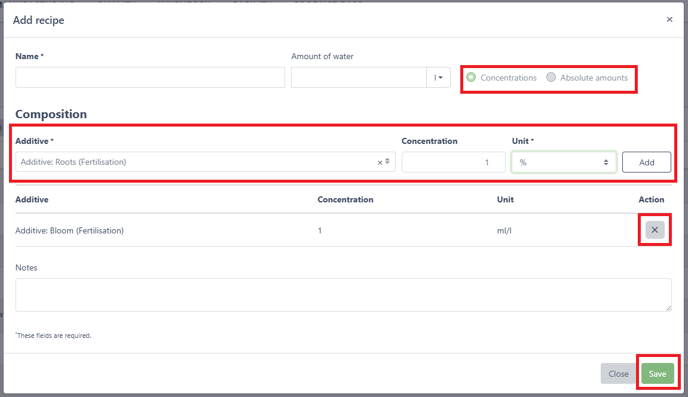Select the Concentrations radio option
Image resolution: width=688 pixels, height=397 pixels.
471,77
